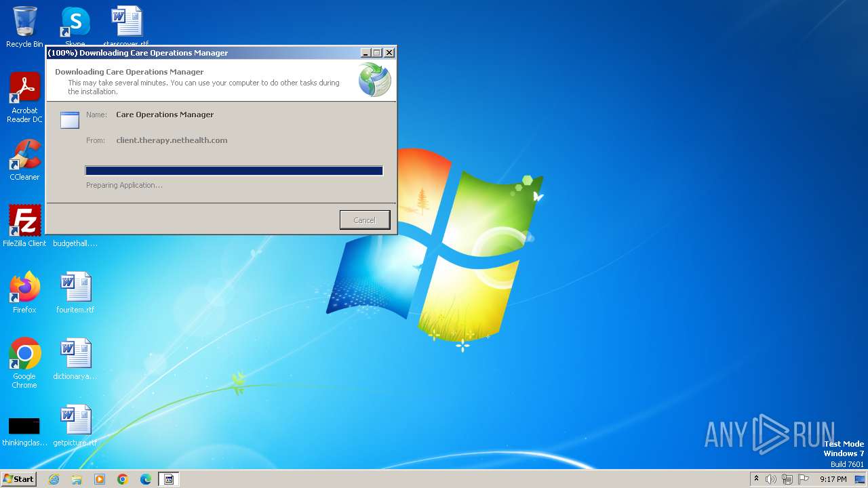
Task: Select the Preparing Application status text
Action: (124, 185)
